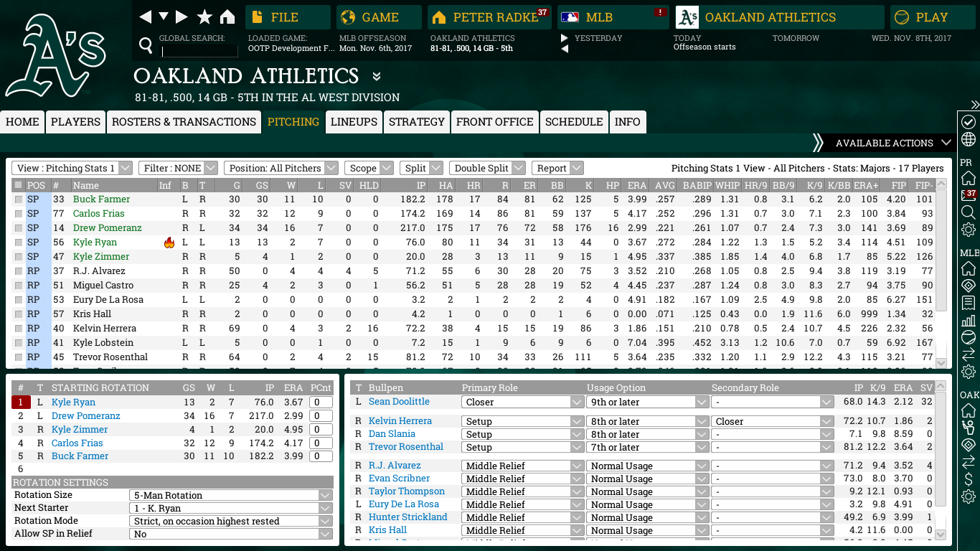
Task: Click the back navigation arrow
Action: [146, 17]
